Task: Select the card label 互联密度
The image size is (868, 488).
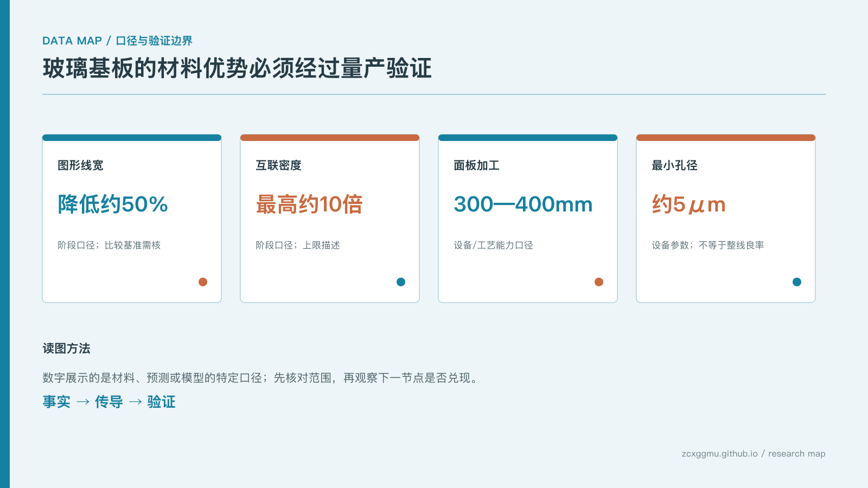Action: (278, 165)
